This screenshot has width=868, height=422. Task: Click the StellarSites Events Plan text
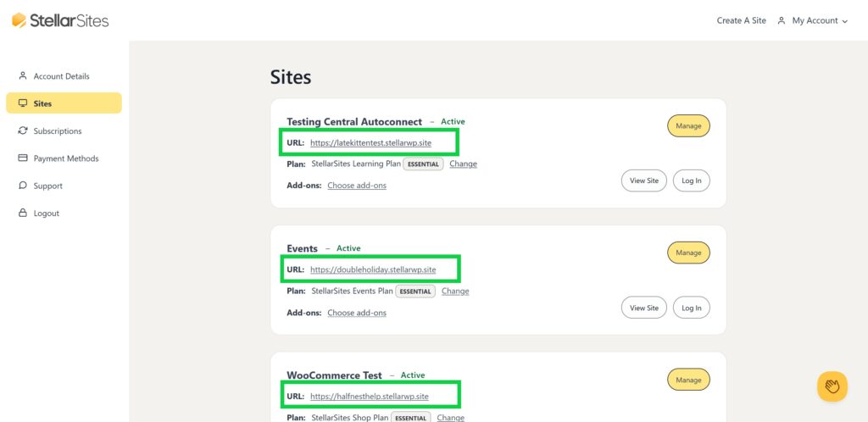tap(352, 291)
